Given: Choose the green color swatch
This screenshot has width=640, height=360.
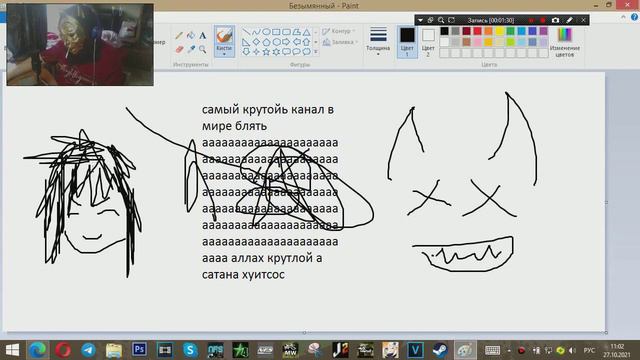Looking at the screenshot, I should tap(511, 31).
